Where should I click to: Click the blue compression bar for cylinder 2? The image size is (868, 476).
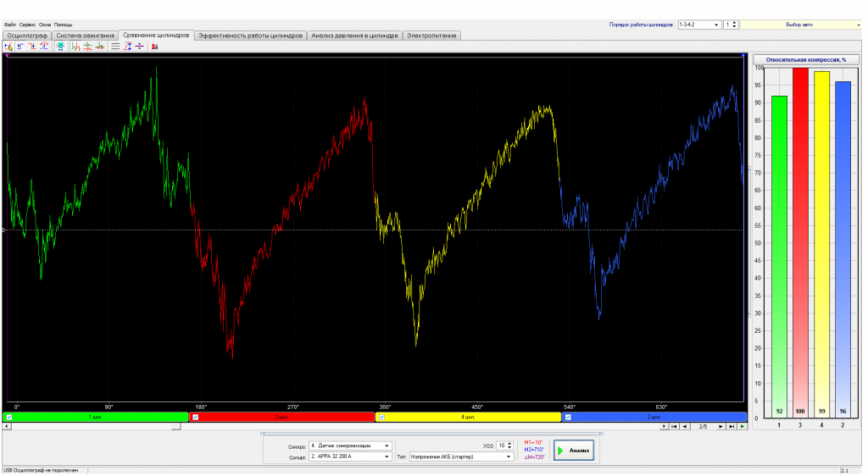tap(843, 249)
